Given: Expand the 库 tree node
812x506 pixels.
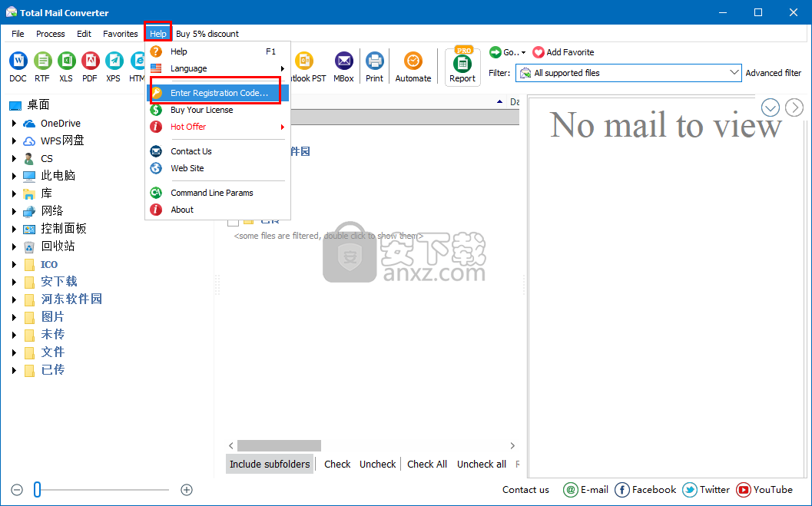Looking at the screenshot, I should [x=14, y=193].
